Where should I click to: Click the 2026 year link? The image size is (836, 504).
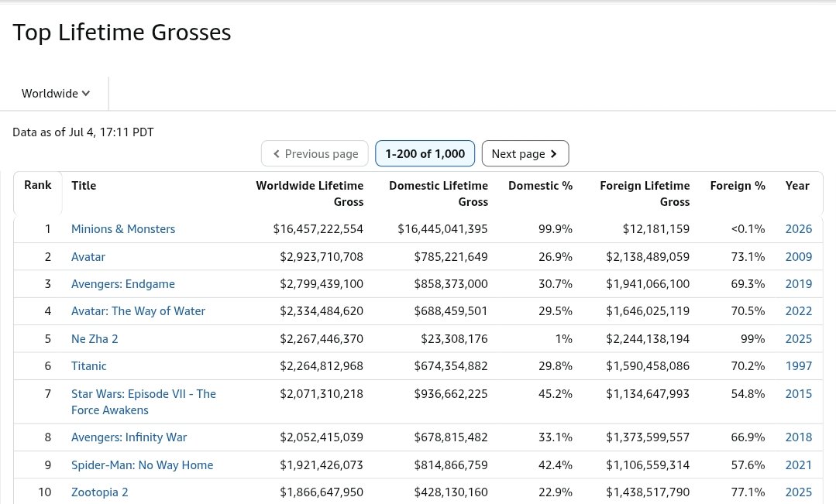pyautogui.click(x=799, y=228)
